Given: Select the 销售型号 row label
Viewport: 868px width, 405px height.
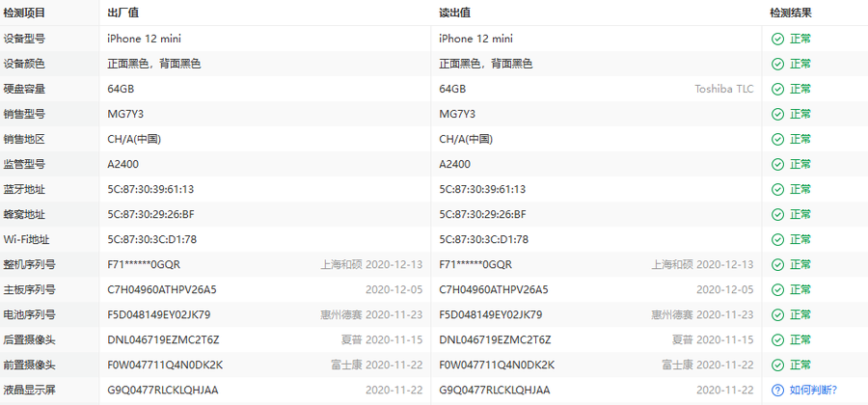Looking at the screenshot, I should (x=24, y=114).
